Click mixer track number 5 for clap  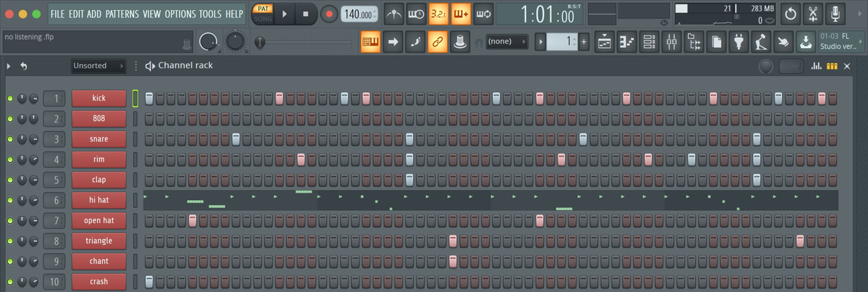click(55, 180)
